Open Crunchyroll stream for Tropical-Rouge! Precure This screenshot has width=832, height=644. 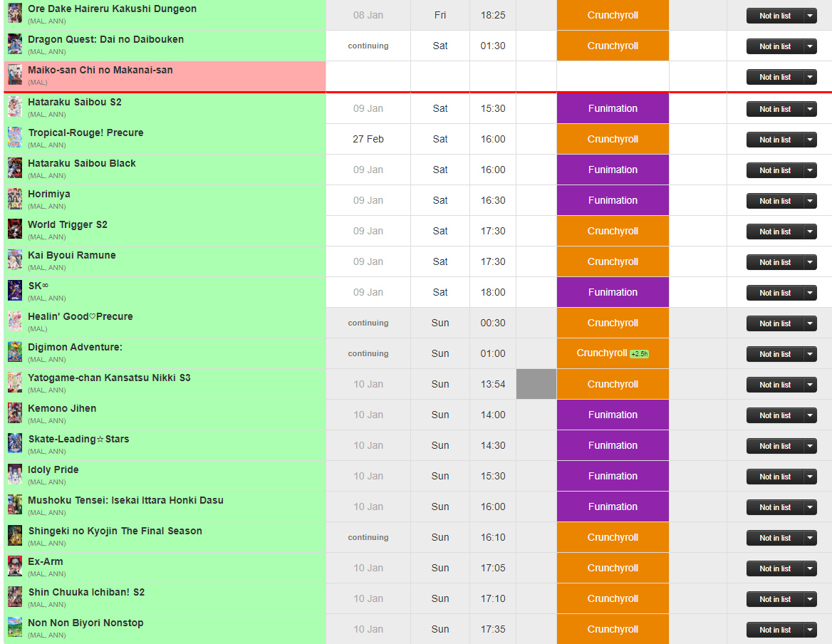point(613,139)
